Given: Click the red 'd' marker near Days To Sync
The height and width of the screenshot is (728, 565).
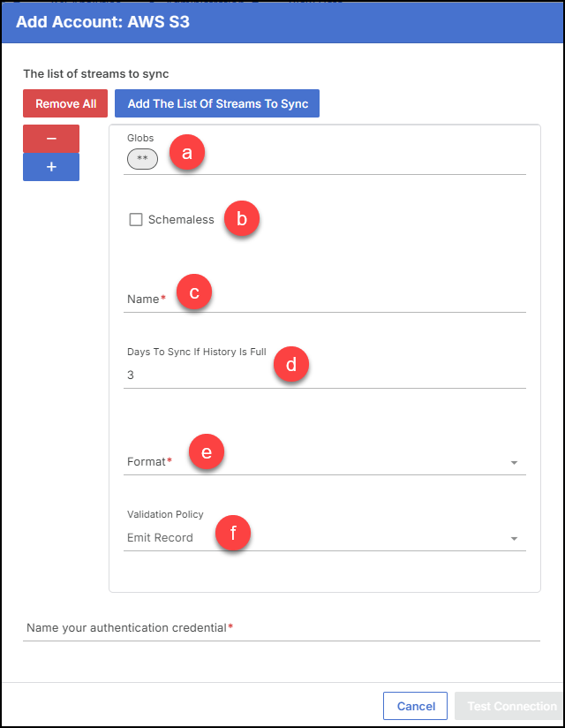Looking at the screenshot, I should click(290, 364).
